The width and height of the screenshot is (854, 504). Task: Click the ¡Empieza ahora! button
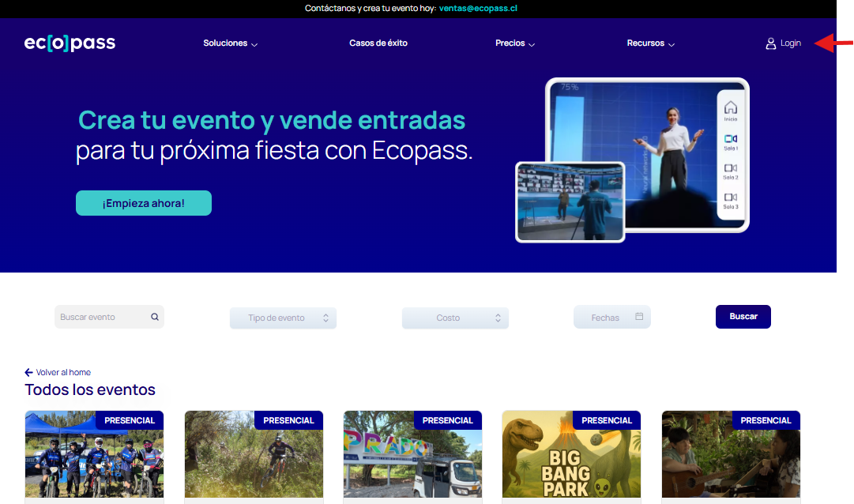[x=144, y=203]
